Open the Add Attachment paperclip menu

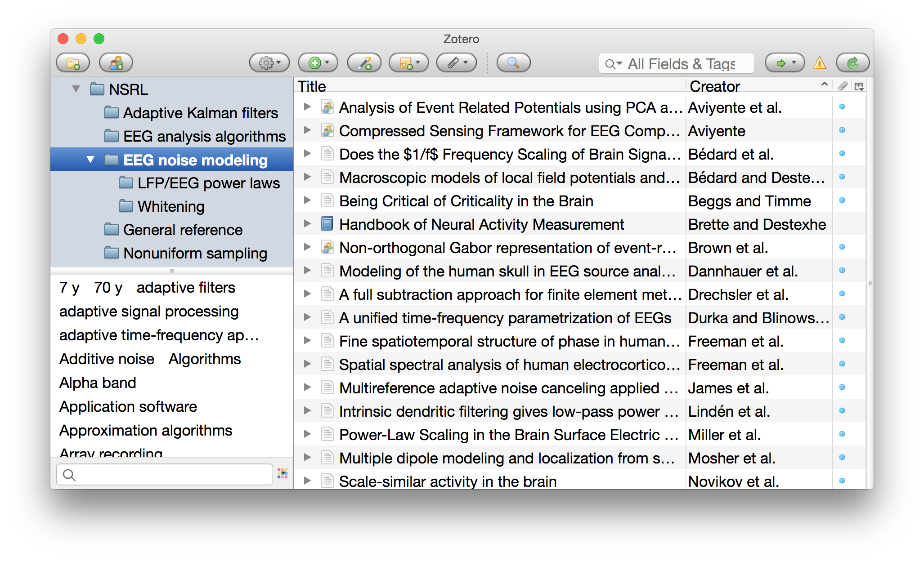[x=456, y=63]
